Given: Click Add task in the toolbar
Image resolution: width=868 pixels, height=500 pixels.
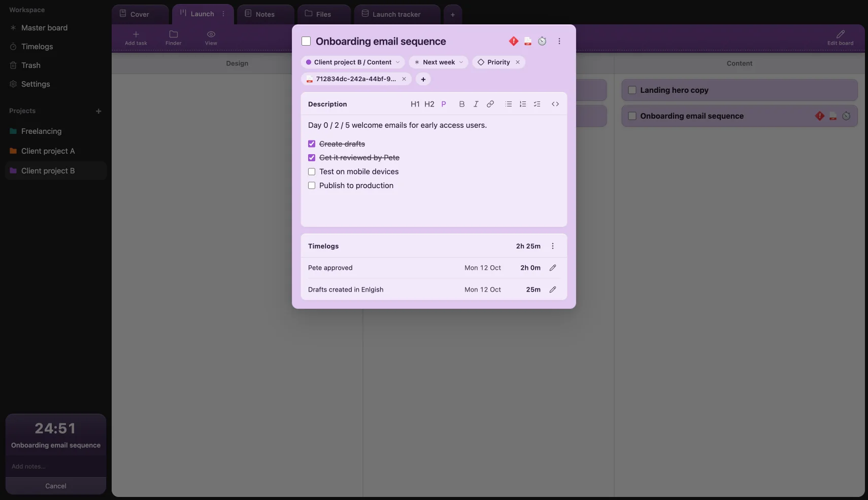Looking at the screenshot, I should (x=136, y=38).
